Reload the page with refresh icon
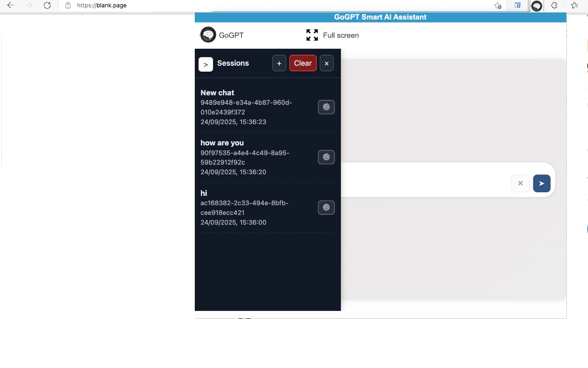Screen dimensions: 588x368 47,6
